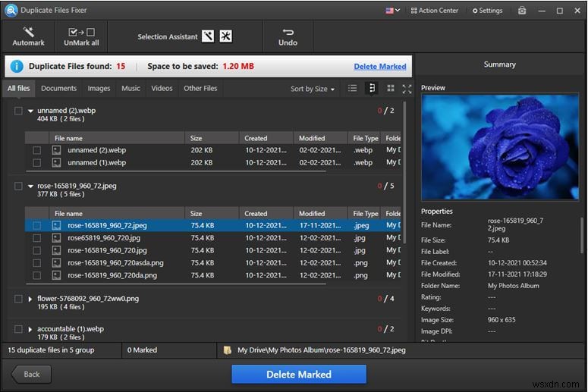The width and height of the screenshot is (588, 392).
Task: Open Selection Assistant tools icon
Action: (x=226, y=36)
